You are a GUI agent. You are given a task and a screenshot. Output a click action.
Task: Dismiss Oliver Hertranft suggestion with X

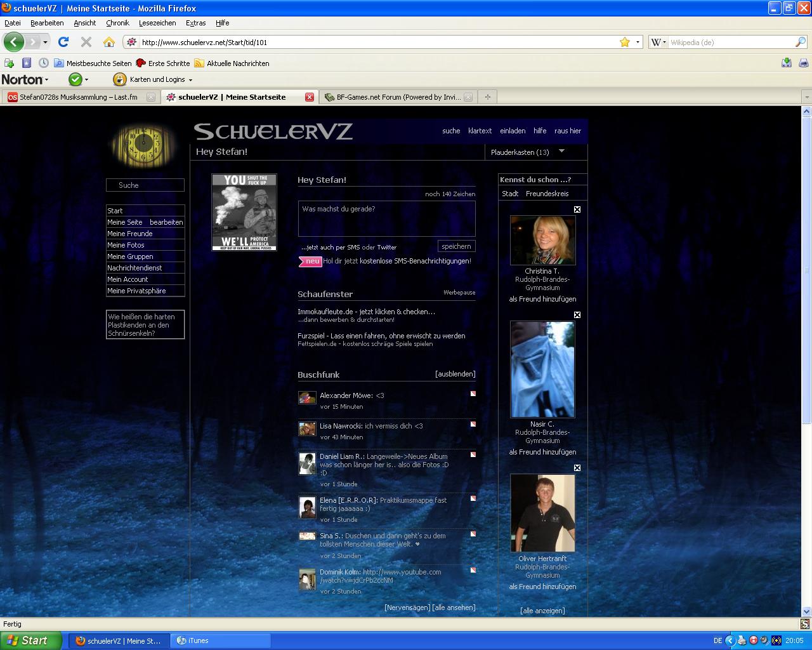(577, 468)
